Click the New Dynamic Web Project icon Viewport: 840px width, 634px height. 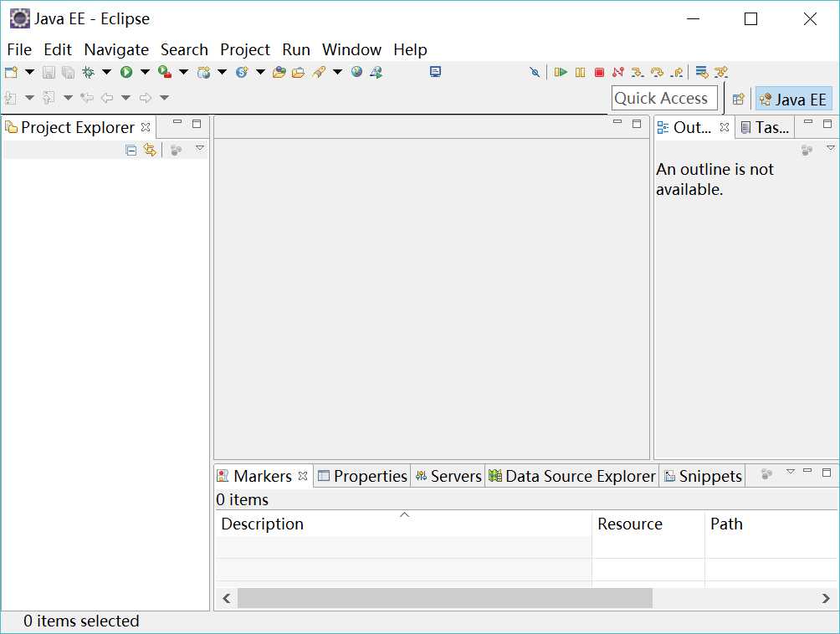(203, 72)
